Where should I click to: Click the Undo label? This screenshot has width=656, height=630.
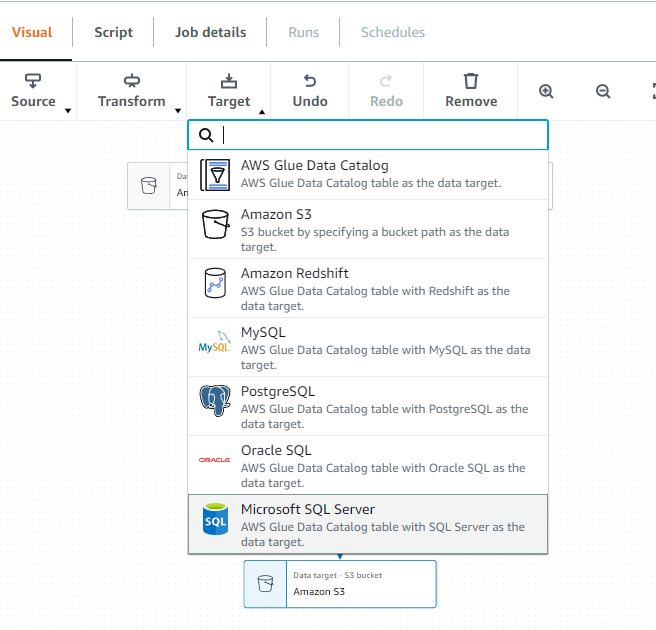310,101
